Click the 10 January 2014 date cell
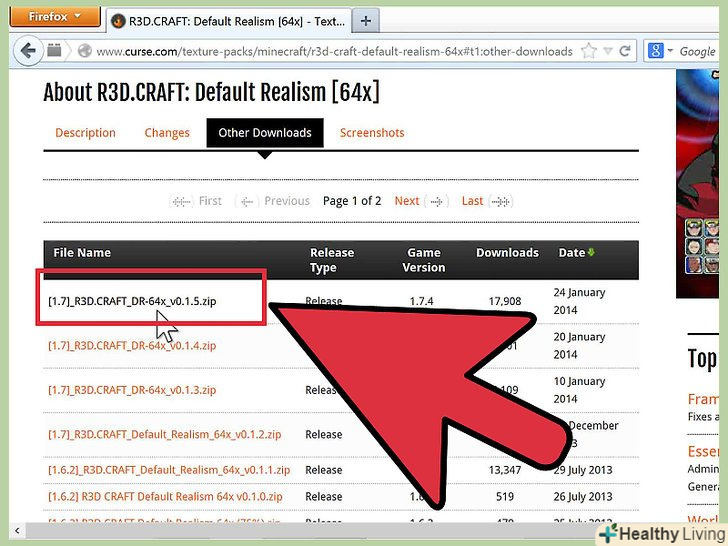 coord(579,390)
